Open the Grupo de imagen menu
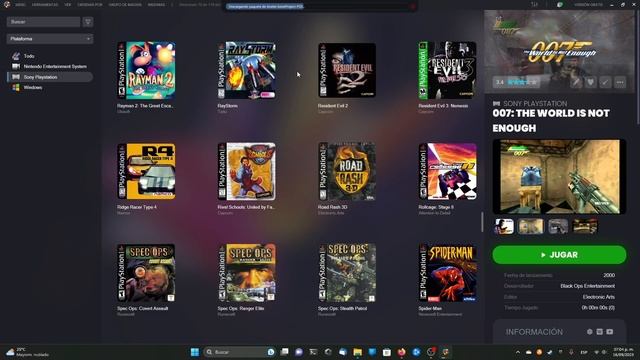The width and height of the screenshot is (640, 360). pyautogui.click(x=125, y=5)
